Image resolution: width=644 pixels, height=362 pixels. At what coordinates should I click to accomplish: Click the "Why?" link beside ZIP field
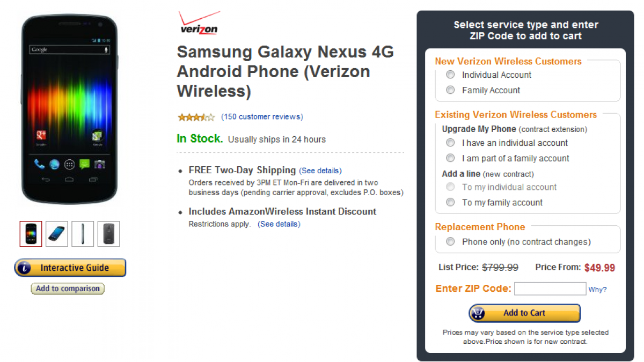point(597,290)
